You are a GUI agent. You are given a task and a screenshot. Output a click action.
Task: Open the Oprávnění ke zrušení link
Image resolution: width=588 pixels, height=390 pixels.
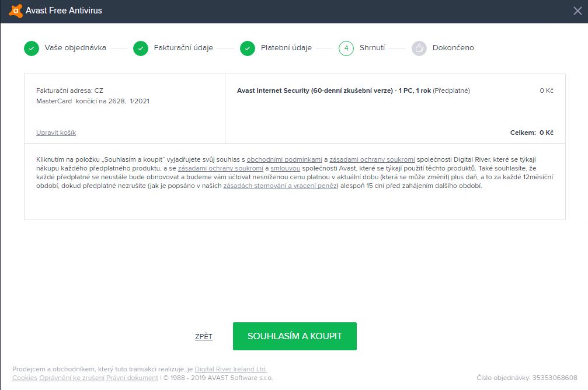pos(72,378)
